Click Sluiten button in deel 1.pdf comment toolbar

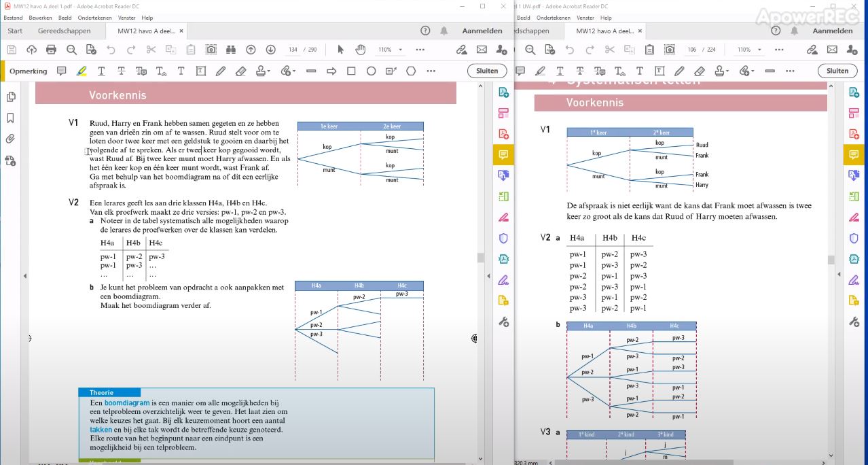point(487,71)
